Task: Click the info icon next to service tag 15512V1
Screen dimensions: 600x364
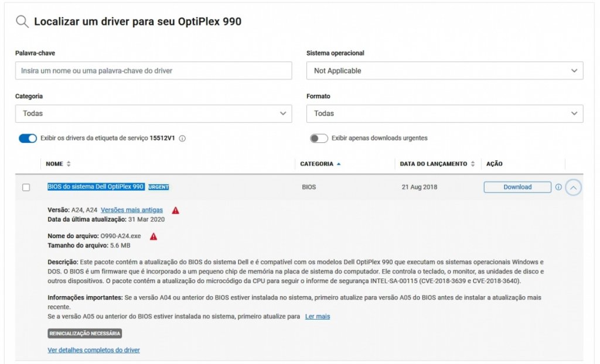Action: coord(183,139)
